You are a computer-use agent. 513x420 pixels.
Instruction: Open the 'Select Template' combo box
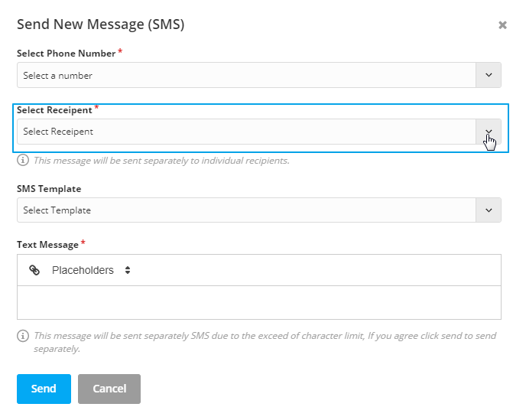(x=258, y=210)
